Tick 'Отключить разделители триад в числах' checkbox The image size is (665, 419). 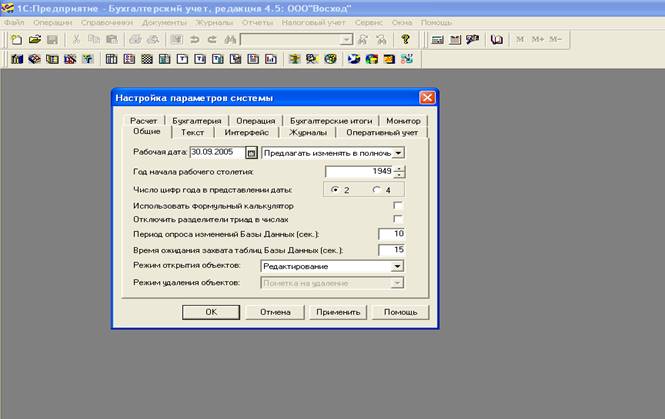pos(398,219)
